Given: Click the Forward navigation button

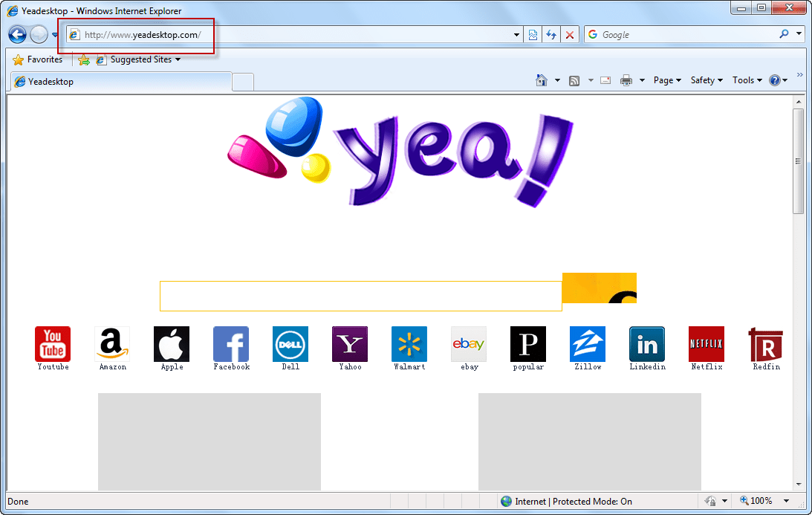Looking at the screenshot, I should click(x=39, y=35).
